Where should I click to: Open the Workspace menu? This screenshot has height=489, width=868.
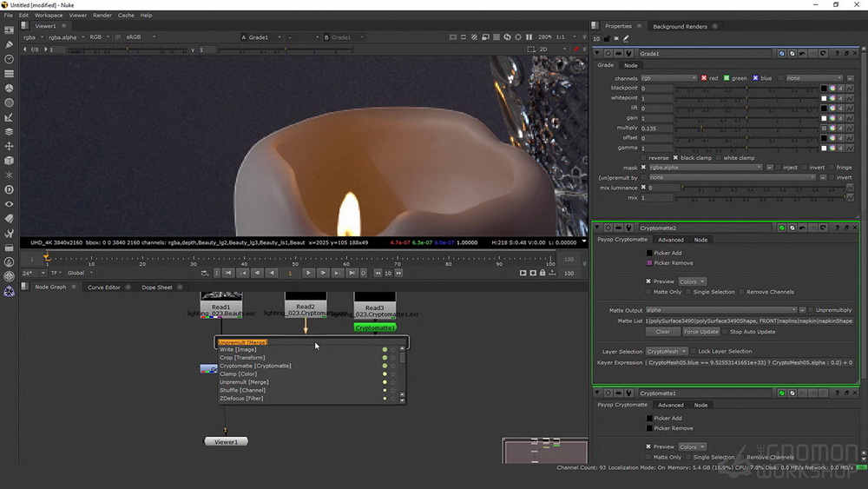(49, 15)
